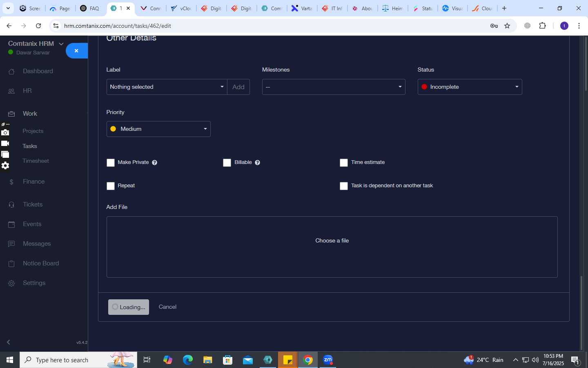Open Microsoft Edge from the taskbar
Screen dimensions: 588x368
tap(187, 360)
